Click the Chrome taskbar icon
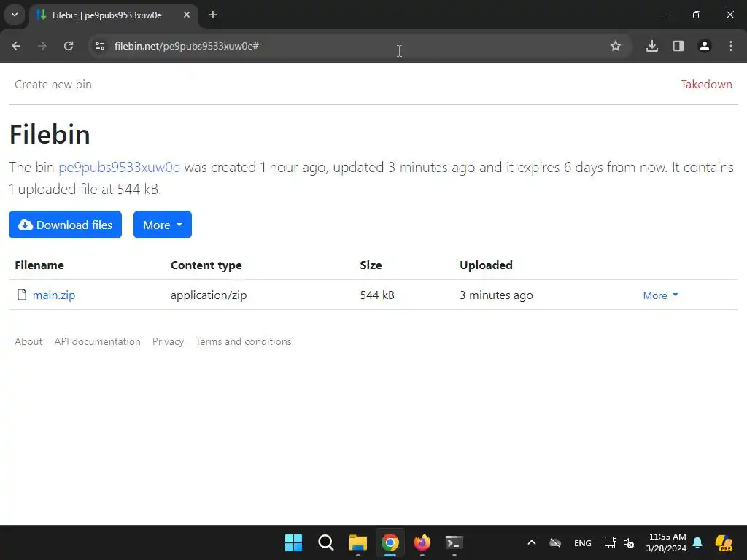 click(390, 542)
